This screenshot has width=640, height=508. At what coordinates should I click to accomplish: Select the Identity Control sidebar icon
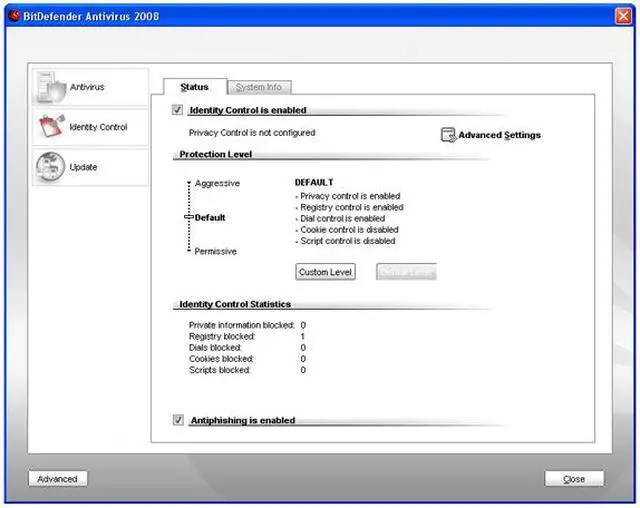point(50,128)
